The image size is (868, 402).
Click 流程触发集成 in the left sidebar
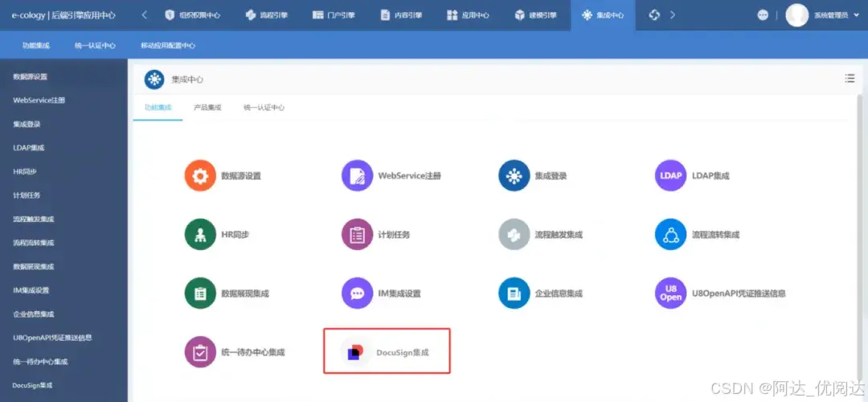pos(33,219)
